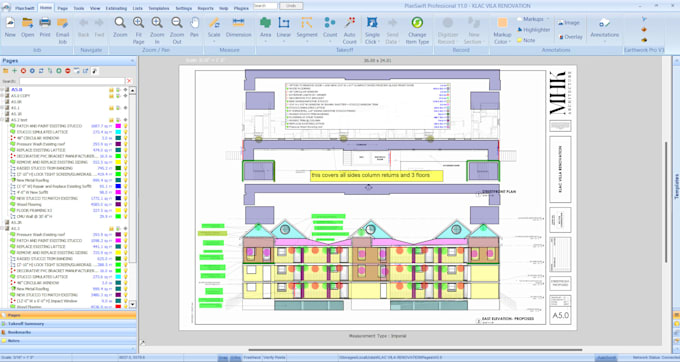Open the Takeoff Summary panel
This screenshot has width=680, height=362.
click(68, 324)
